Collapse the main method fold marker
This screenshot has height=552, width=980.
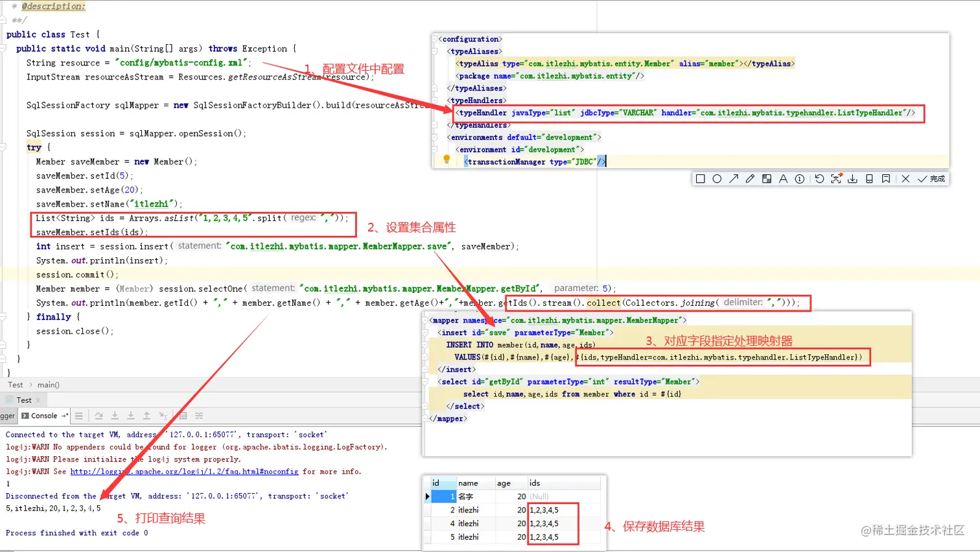click(3, 49)
